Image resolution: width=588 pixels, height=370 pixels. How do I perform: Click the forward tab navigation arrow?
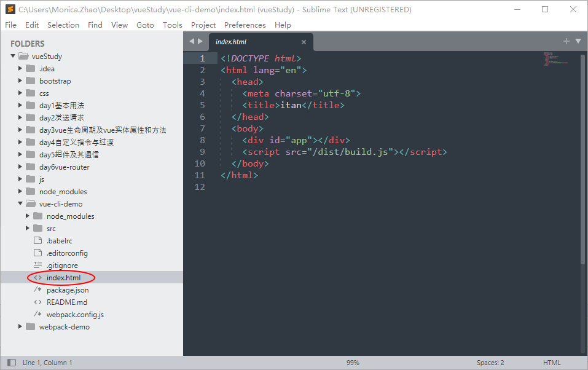[x=200, y=41]
